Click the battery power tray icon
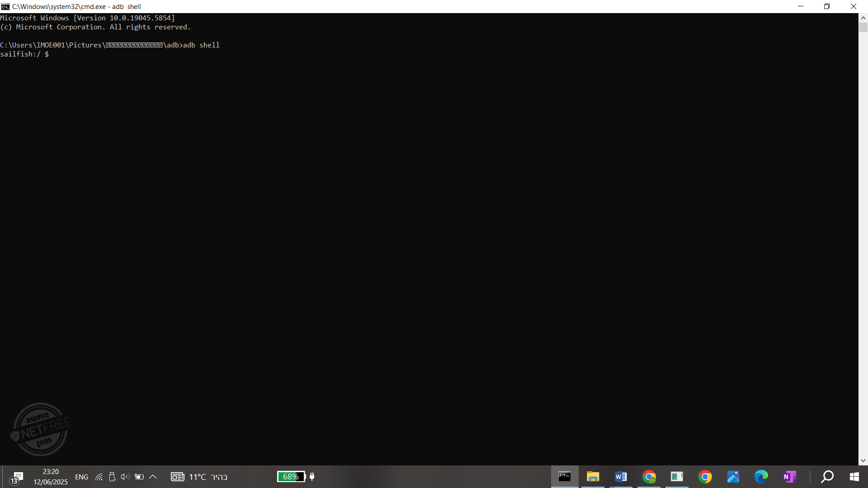This screenshot has height=488, width=868. [x=139, y=477]
